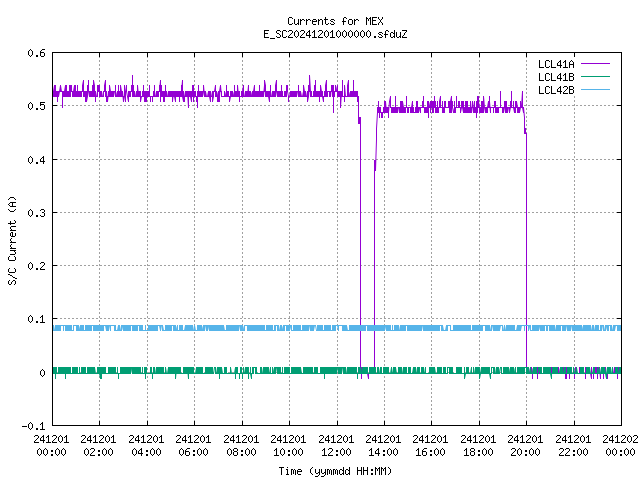Click the LCL41A legend label

(556, 64)
